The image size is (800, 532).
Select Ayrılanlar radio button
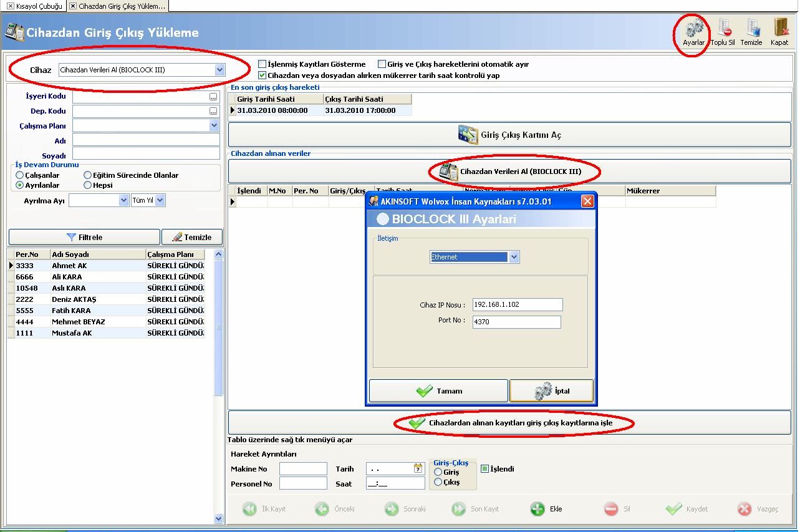20,185
